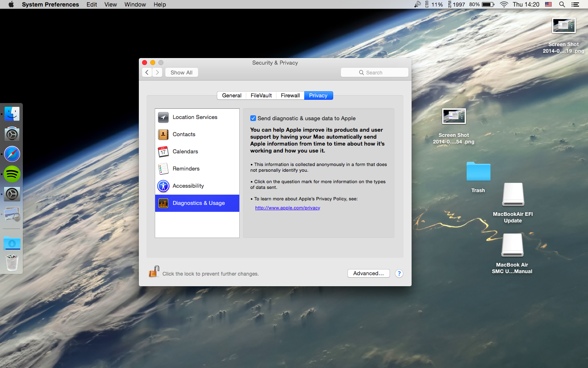Open the Trash in the Dock

tap(12, 263)
